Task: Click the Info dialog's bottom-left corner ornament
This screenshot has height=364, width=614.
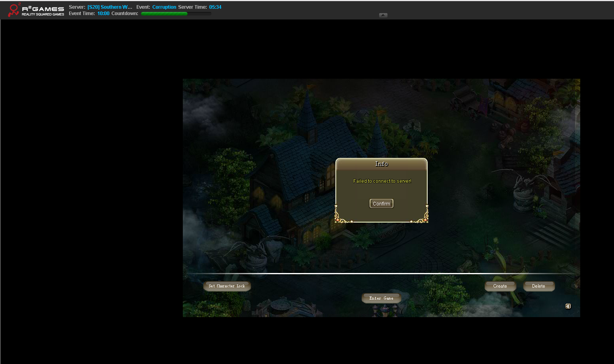Action: pyautogui.click(x=341, y=217)
